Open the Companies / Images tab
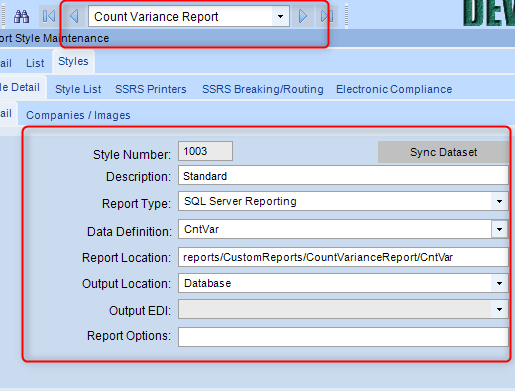515x391 pixels. [78, 115]
